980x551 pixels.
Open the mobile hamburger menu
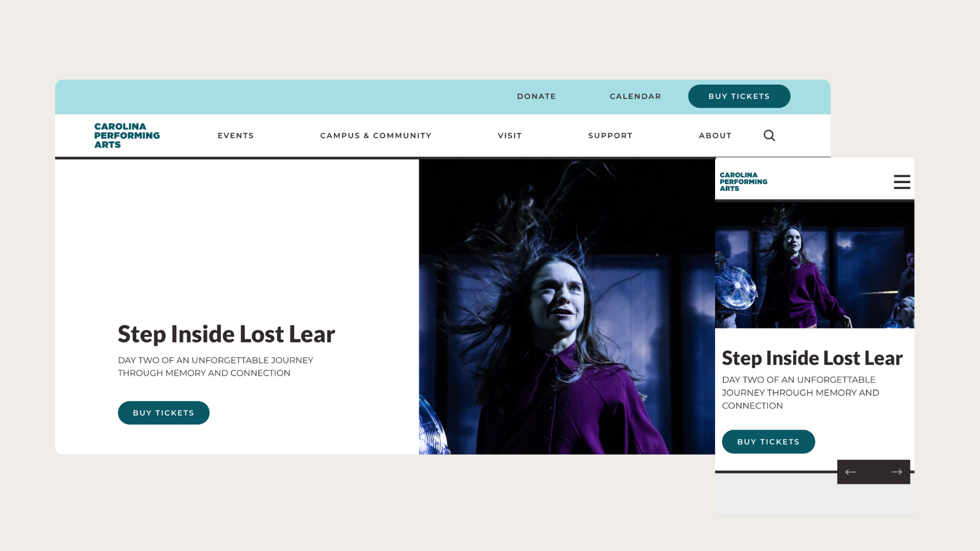pyautogui.click(x=902, y=182)
